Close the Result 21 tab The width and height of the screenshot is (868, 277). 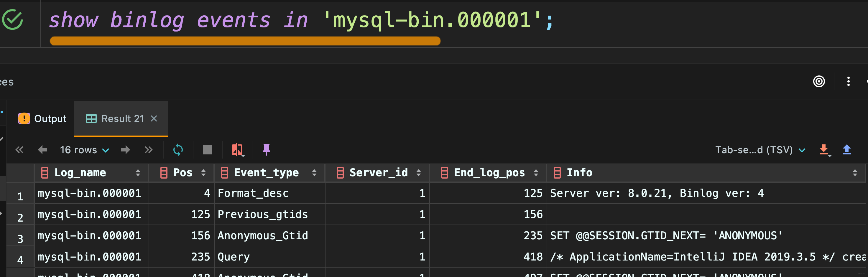tap(154, 119)
